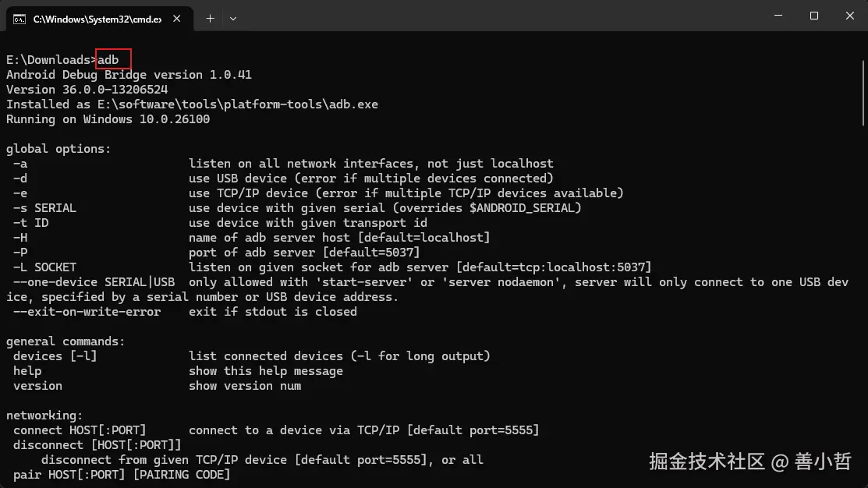
Task: Minimize the terminal window
Action: click(x=776, y=16)
